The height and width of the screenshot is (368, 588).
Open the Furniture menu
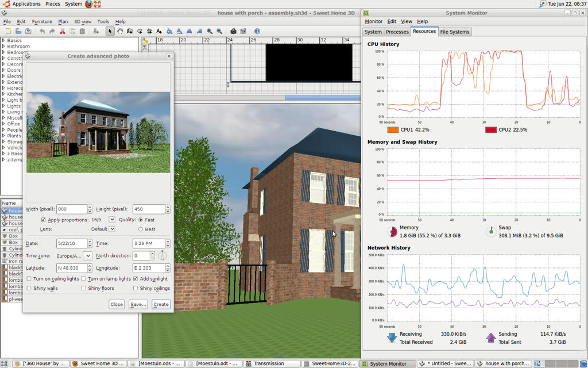pyautogui.click(x=42, y=21)
